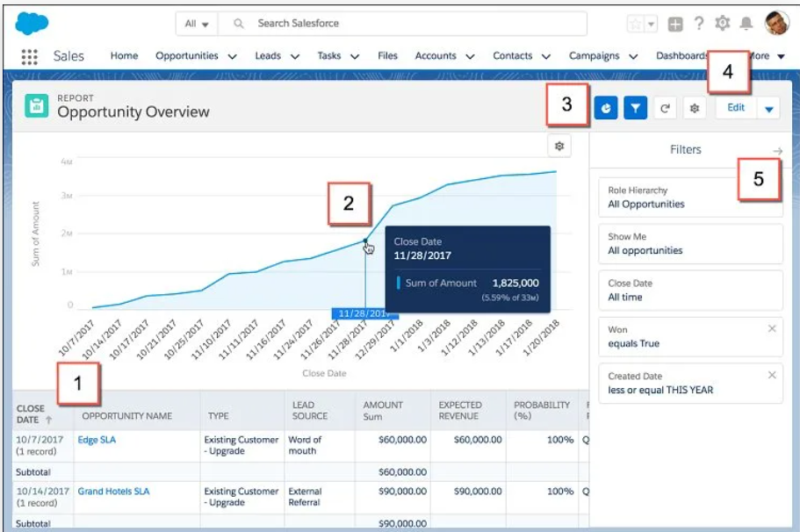
Task: Click the 11/28/2017 data point on chart
Action: coord(365,241)
